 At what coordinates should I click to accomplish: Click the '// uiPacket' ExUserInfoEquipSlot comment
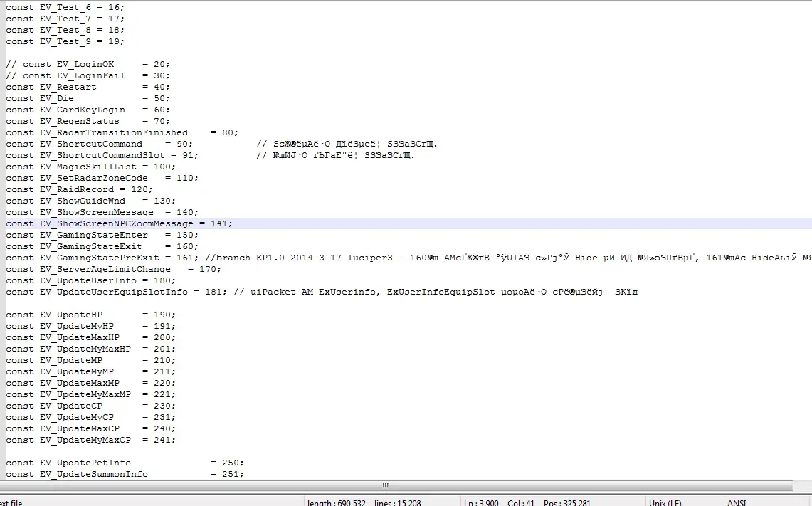[x=436, y=292]
